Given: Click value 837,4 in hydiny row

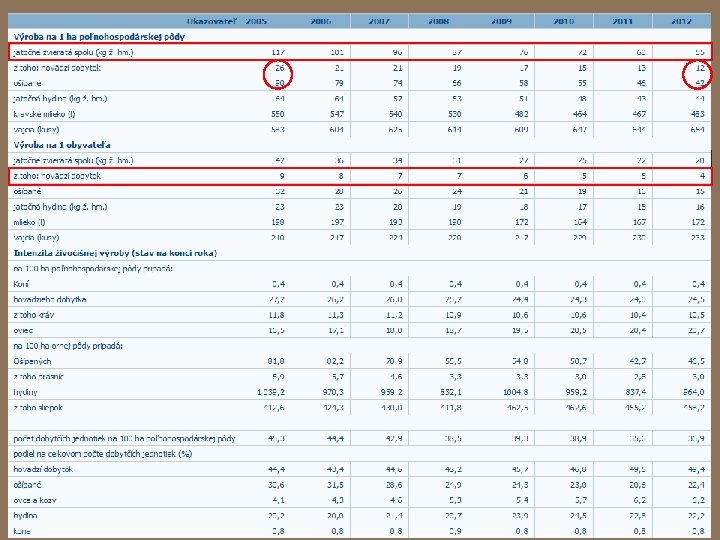Looking at the screenshot, I should click(x=636, y=392).
